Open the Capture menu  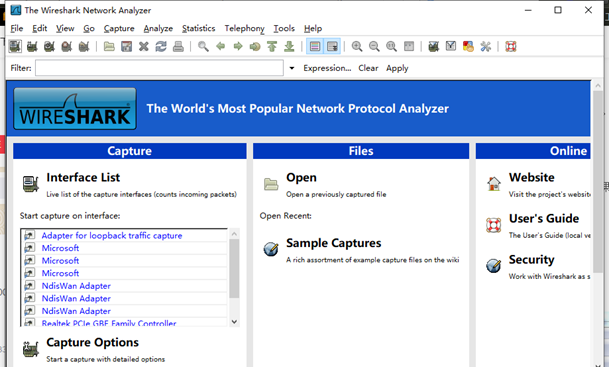coord(119,28)
